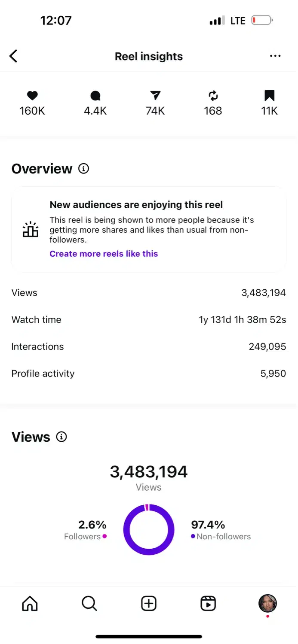Tap the comments bubble icon
The image size is (298, 644).
point(95,96)
